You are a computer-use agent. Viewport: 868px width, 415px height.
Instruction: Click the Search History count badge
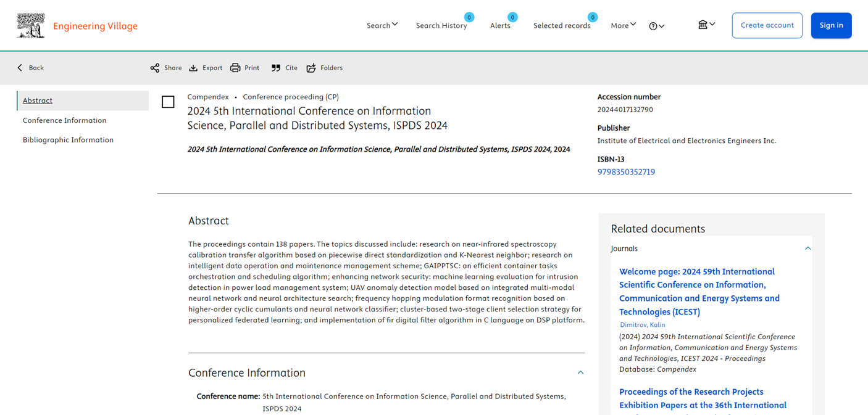(x=469, y=17)
